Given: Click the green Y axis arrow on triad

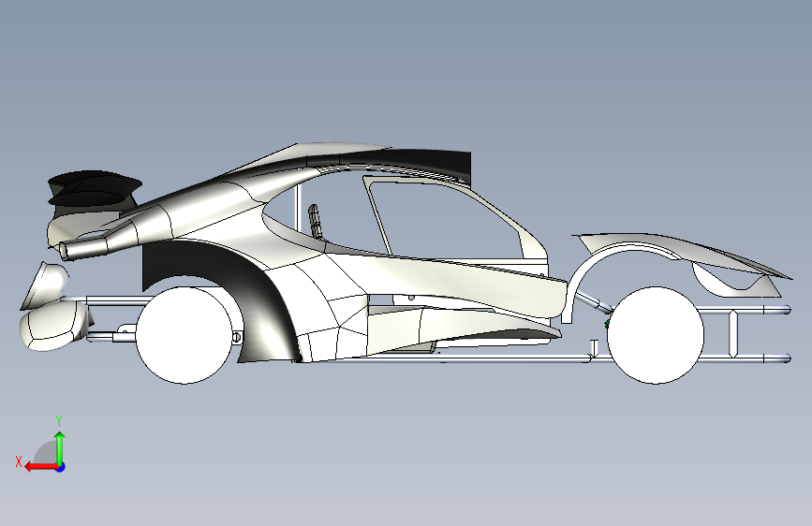Looking at the screenshot, I should point(60,447).
